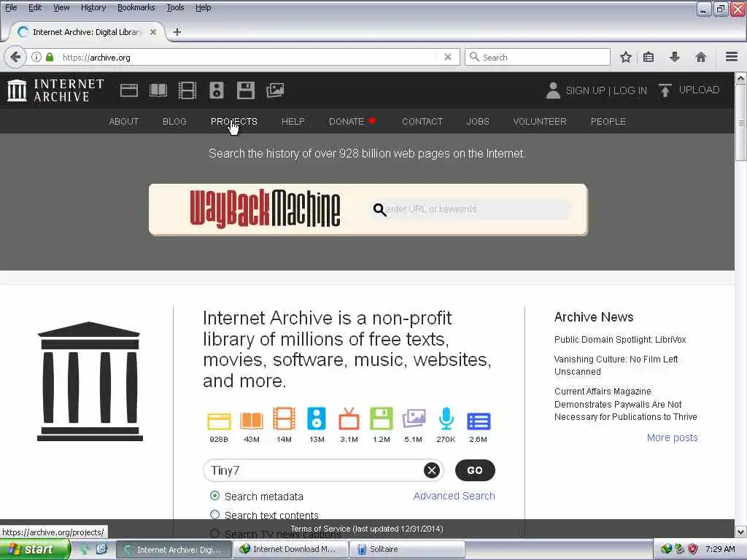Click the Internet Archive logo in header
The height and width of the screenshot is (560, 747).
pos(55,90)
